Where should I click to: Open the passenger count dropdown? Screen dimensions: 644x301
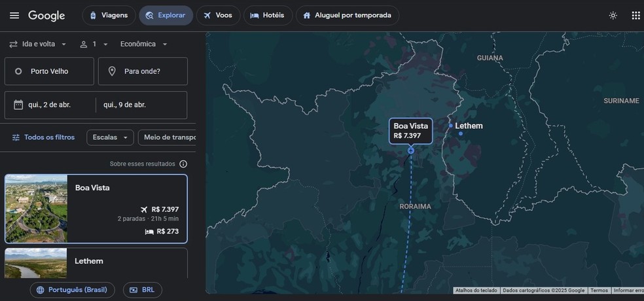[x=94, y=44]
